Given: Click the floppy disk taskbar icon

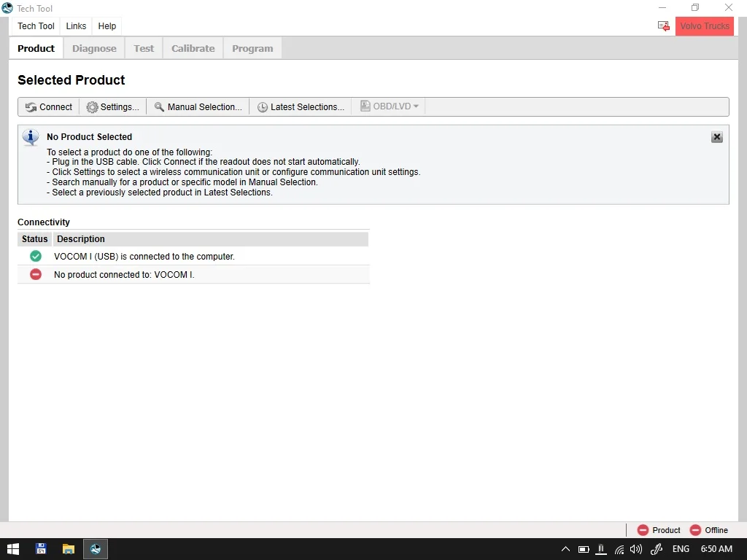Looking at the screenshot, I should [41, 549].
